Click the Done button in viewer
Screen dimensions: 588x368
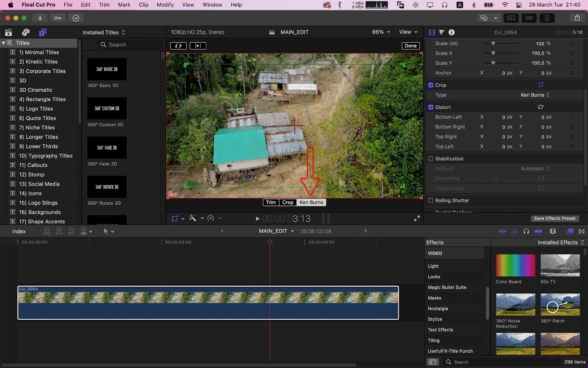click(410, 46)
